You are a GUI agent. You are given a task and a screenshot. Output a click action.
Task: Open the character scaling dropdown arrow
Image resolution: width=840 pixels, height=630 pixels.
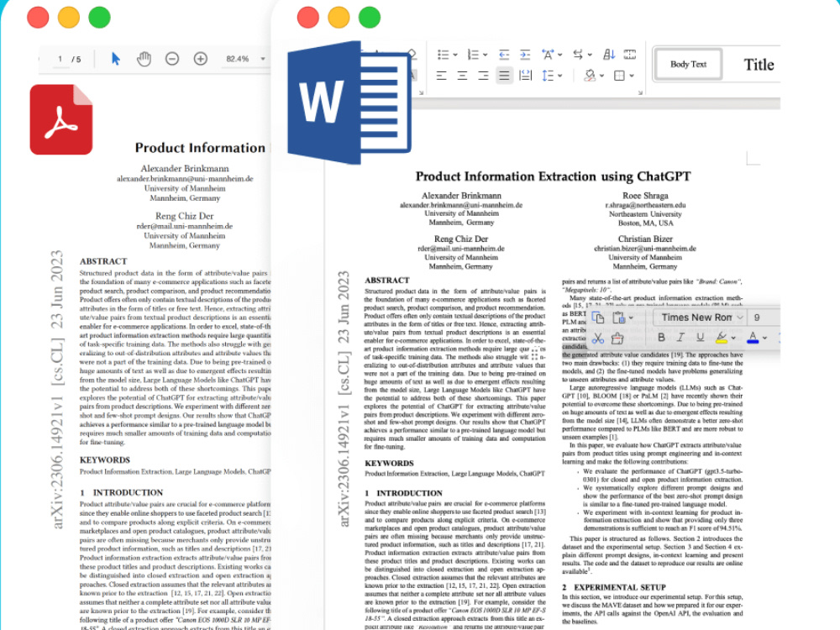click(x=559, y=55)
